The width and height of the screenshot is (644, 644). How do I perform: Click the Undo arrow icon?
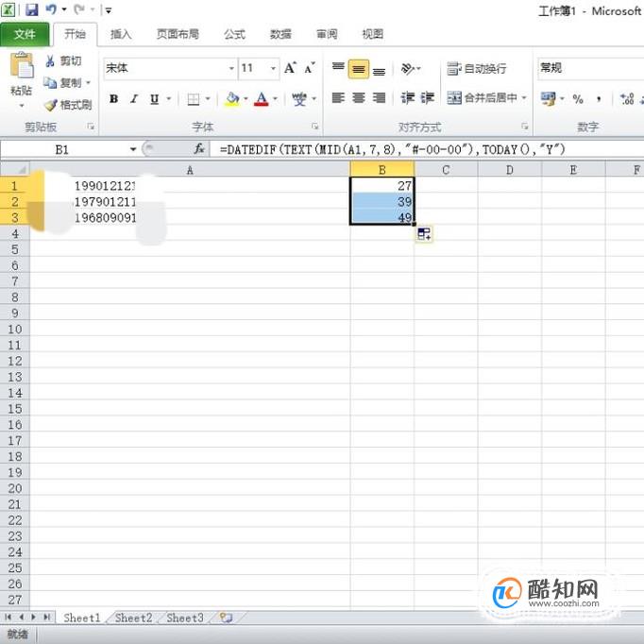point(51,9)
